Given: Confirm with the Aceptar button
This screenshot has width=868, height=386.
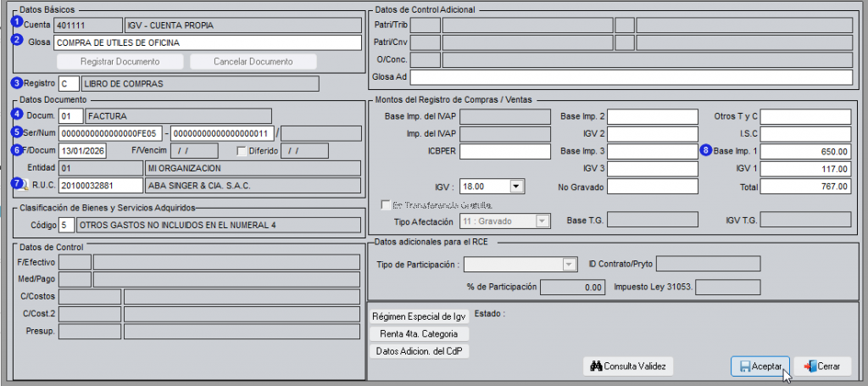Looking at the screenshot, I should coord(760,366).
